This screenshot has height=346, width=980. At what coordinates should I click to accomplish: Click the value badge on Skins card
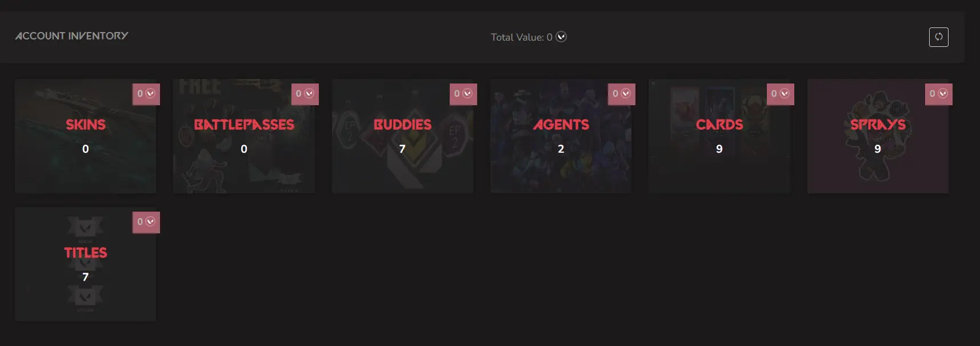click(146, 94)
